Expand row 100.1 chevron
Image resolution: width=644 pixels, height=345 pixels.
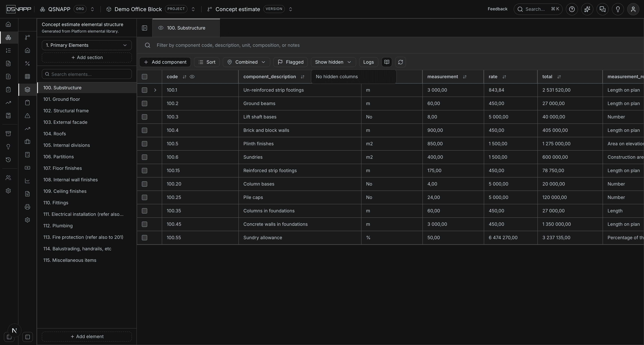click(155, 90)
